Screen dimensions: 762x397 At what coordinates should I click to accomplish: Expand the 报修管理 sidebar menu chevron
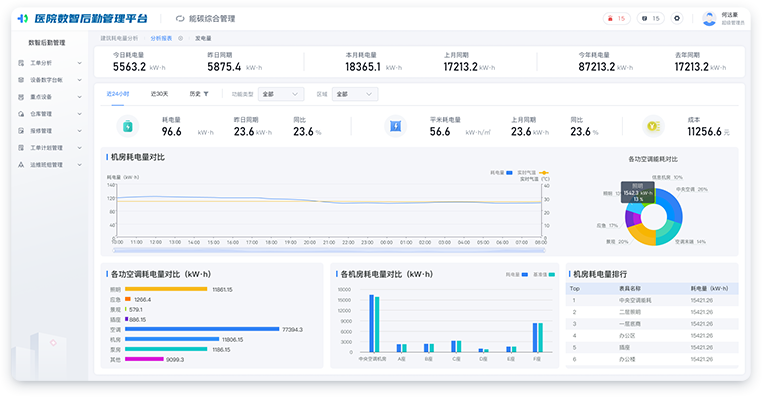point(79,131)
